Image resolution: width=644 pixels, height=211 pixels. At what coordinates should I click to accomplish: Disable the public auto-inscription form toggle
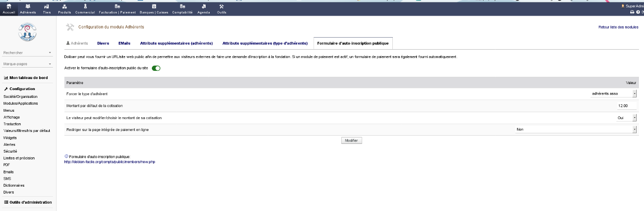click(156, 68)
